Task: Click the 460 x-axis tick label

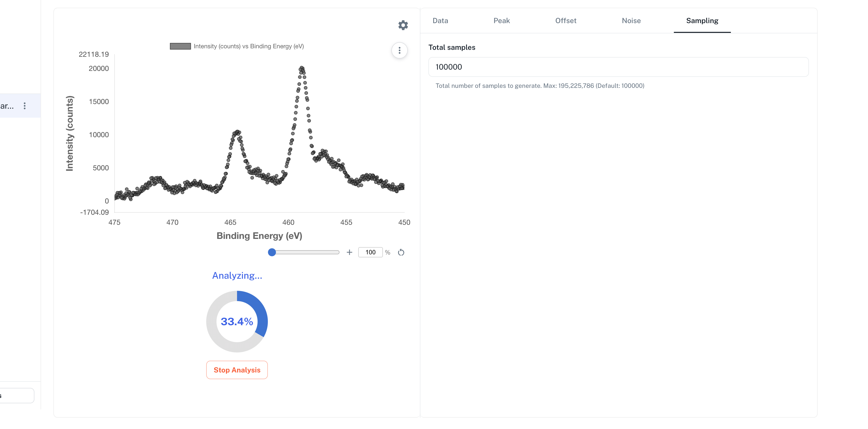Action: pos(288,222)
